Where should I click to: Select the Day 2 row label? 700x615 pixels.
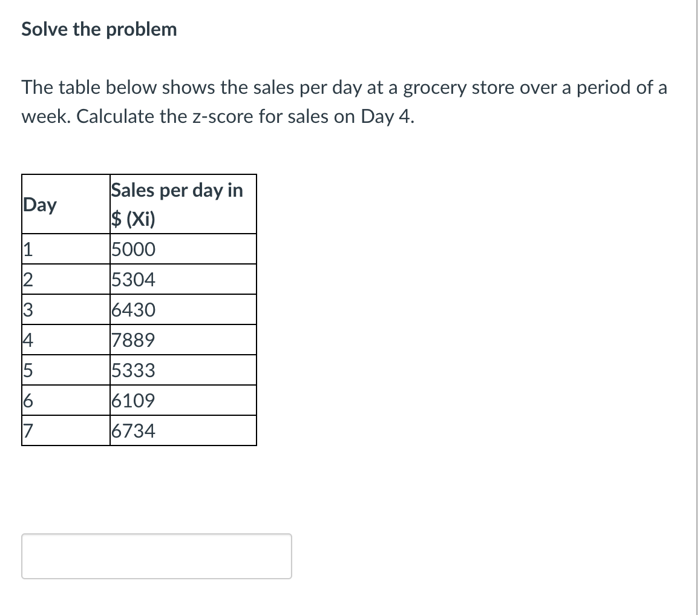tap(27, 278)
